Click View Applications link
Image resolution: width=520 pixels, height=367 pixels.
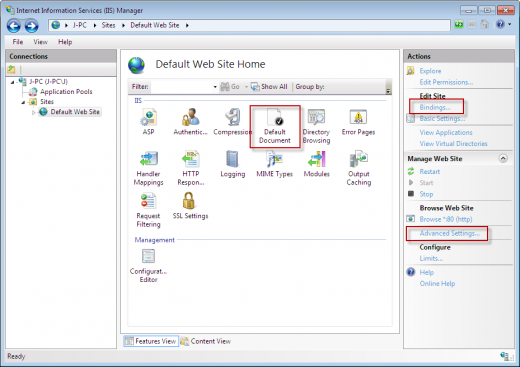(446, 132)
